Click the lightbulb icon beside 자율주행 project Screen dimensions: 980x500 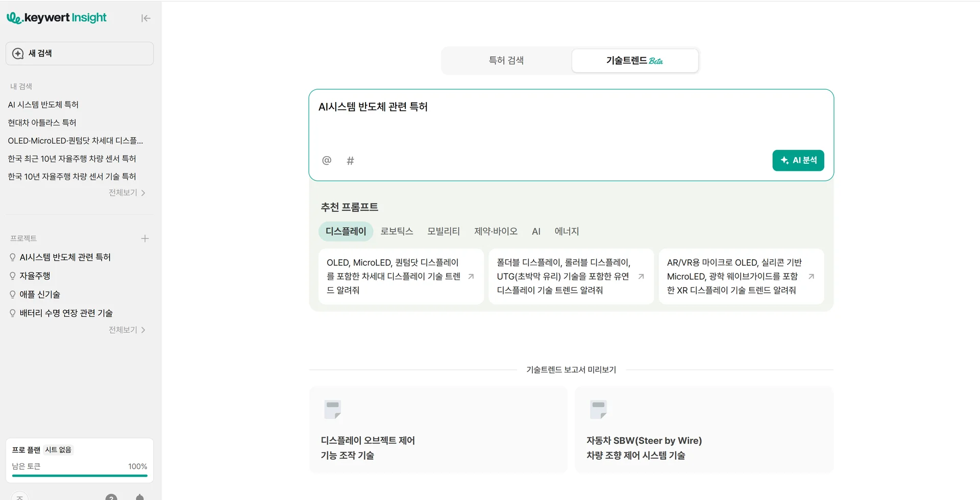click(13, 276)
